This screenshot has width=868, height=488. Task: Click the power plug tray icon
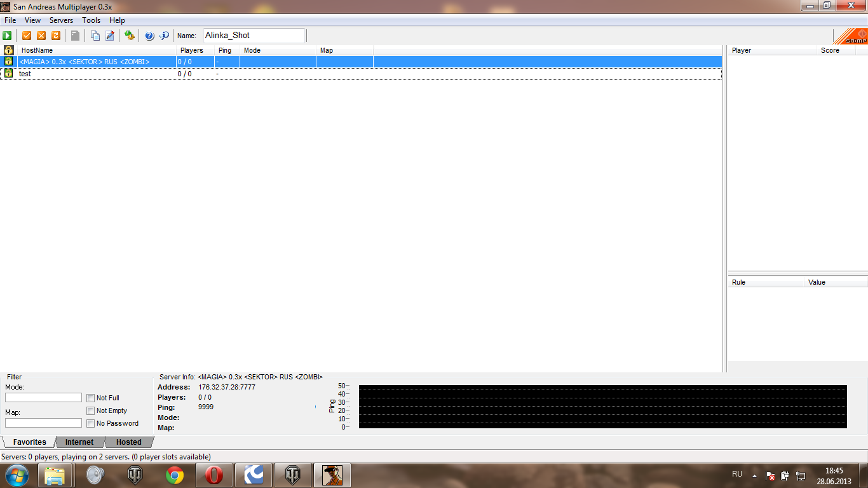785,475
